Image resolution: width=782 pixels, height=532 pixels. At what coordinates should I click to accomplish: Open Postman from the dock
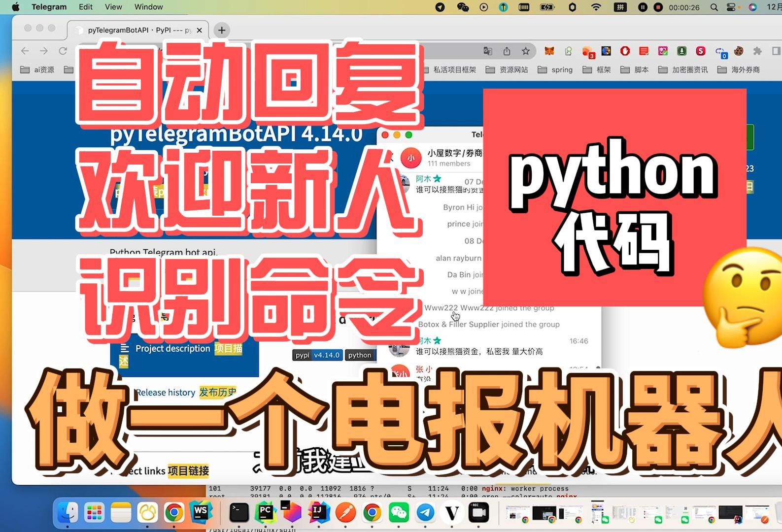pos(345,513)
